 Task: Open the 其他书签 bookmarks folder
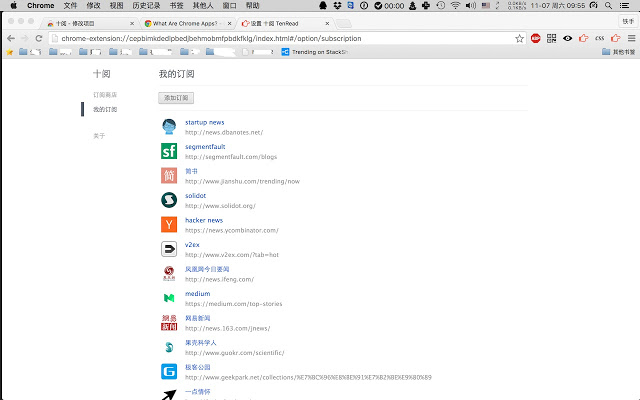pos(618,52)
